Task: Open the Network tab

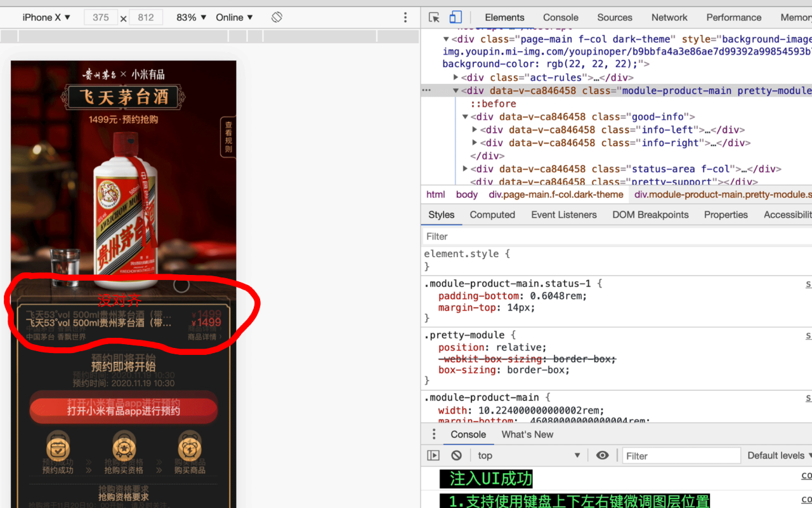Action: (x=669, y=17)
